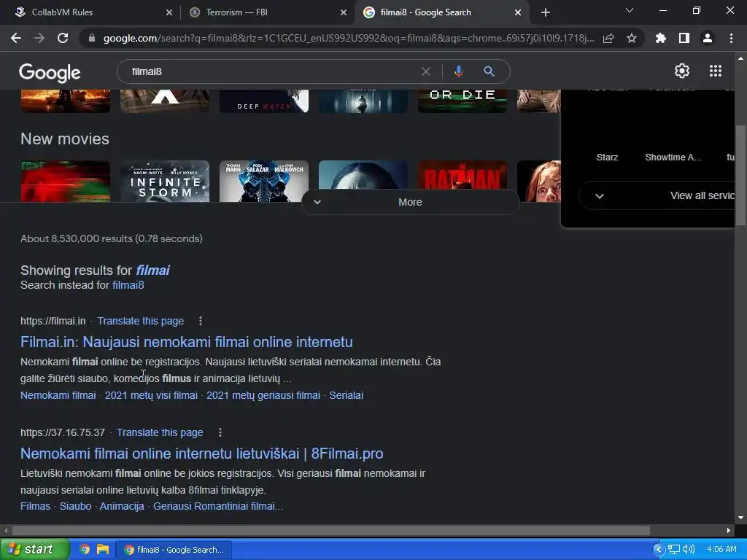Viewport: 747px width, 560px height.
Task: Open the 2021 metų visi filmai sitelink
Action: [151, 395]
